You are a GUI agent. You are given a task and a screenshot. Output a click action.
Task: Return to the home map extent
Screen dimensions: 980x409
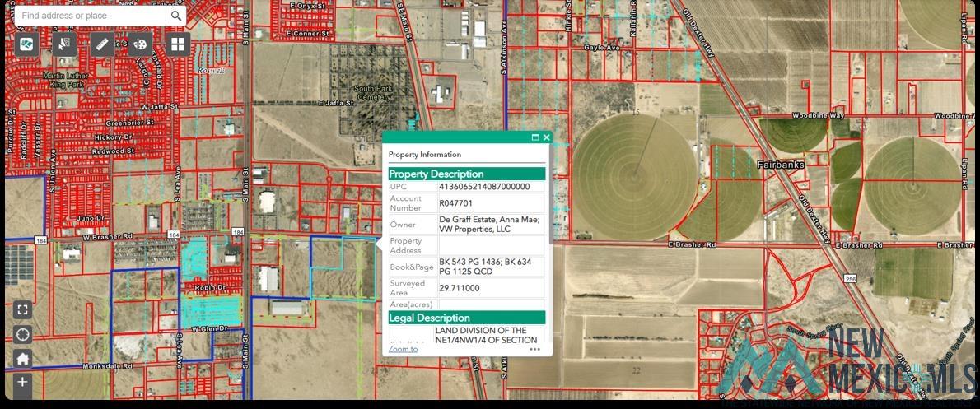(x=22, y=359)
